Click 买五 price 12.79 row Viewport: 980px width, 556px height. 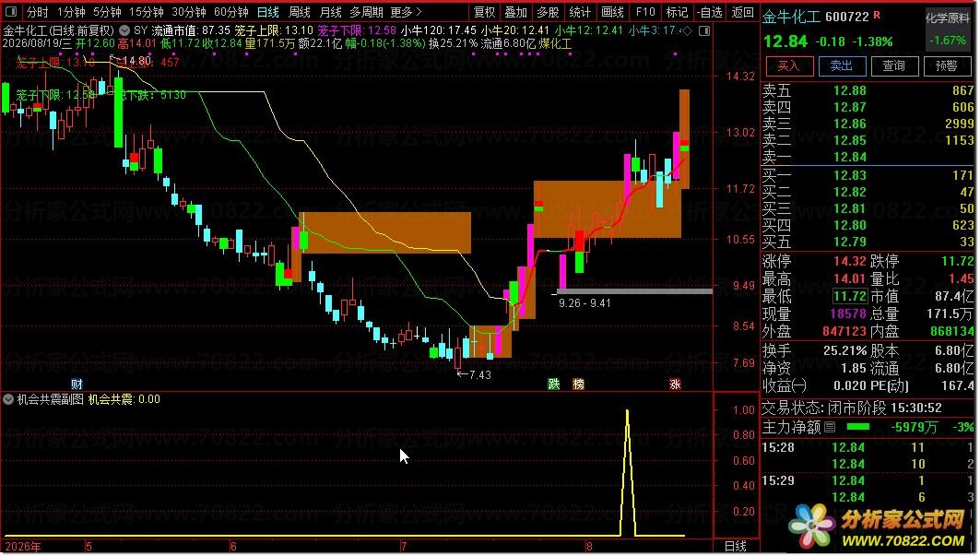[x=868, y=242]
